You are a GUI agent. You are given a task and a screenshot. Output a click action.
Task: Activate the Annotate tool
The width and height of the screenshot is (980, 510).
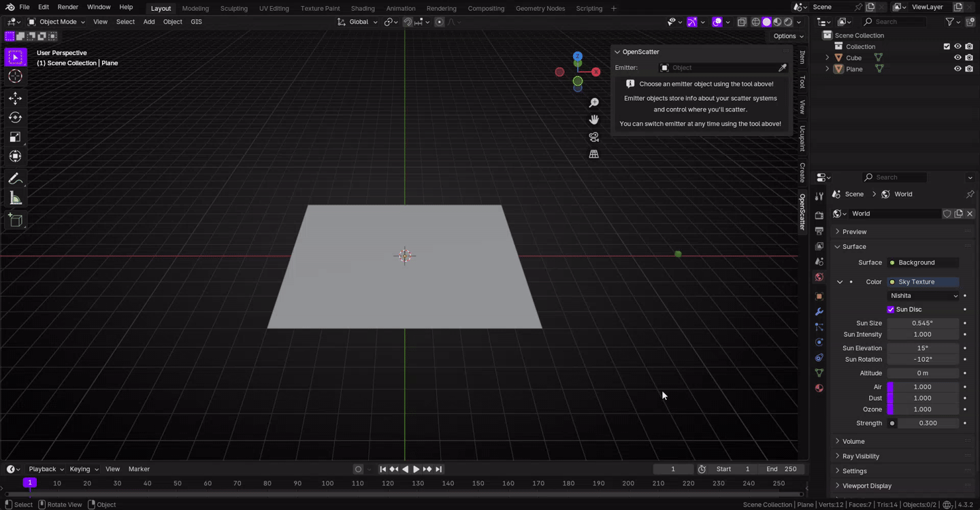click(15, 179)
